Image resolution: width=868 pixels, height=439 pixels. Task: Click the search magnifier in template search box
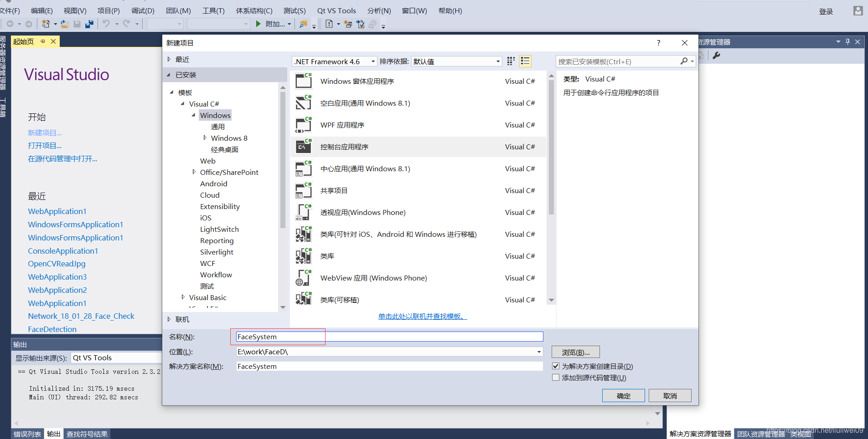684,61
